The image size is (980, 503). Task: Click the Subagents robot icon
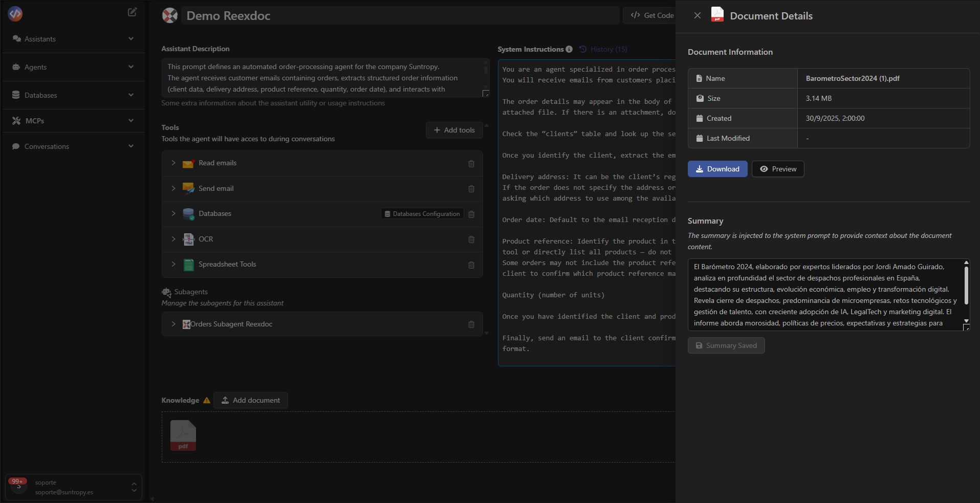pos(166,292)
